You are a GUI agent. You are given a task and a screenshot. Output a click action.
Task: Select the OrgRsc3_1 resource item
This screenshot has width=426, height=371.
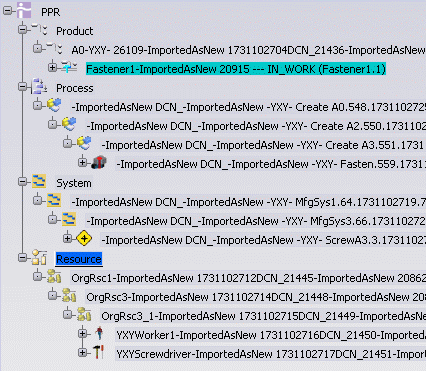[x=263, y=316]
